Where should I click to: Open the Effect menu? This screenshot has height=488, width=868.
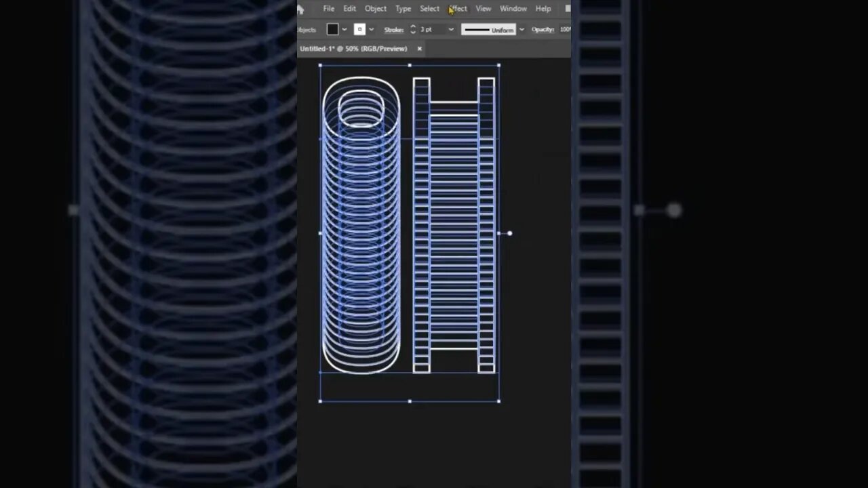tap(458, 9)
